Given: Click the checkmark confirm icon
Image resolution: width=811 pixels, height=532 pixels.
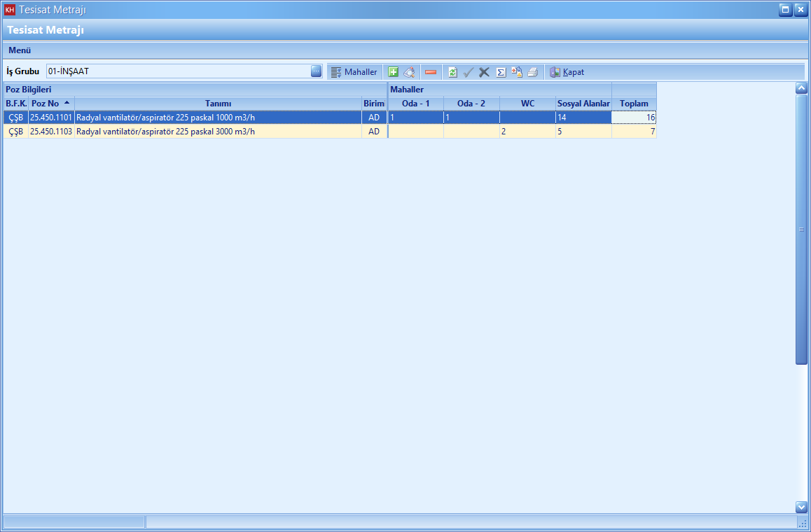Looking at the screenshot, I should click(x=469, y=72).
